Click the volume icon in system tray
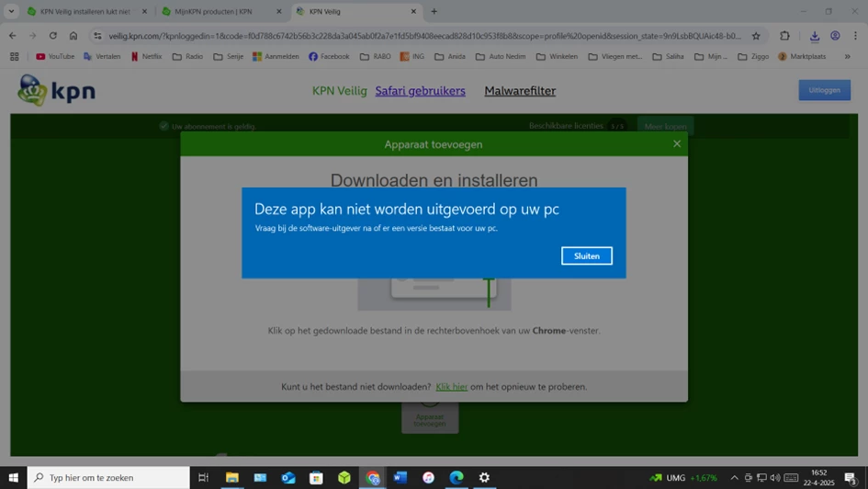868x489 pixels. tap(775, 477)
